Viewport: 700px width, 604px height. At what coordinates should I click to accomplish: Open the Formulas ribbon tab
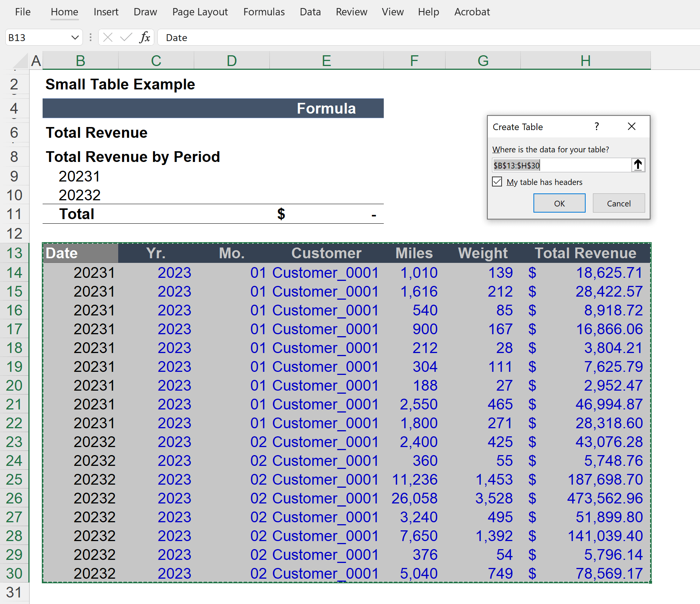[264, 12]
